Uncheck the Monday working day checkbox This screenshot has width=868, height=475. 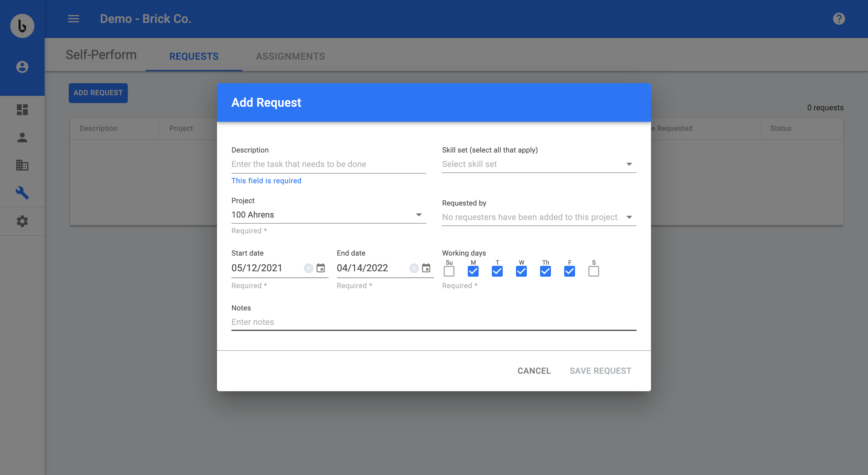click(473, 271)
